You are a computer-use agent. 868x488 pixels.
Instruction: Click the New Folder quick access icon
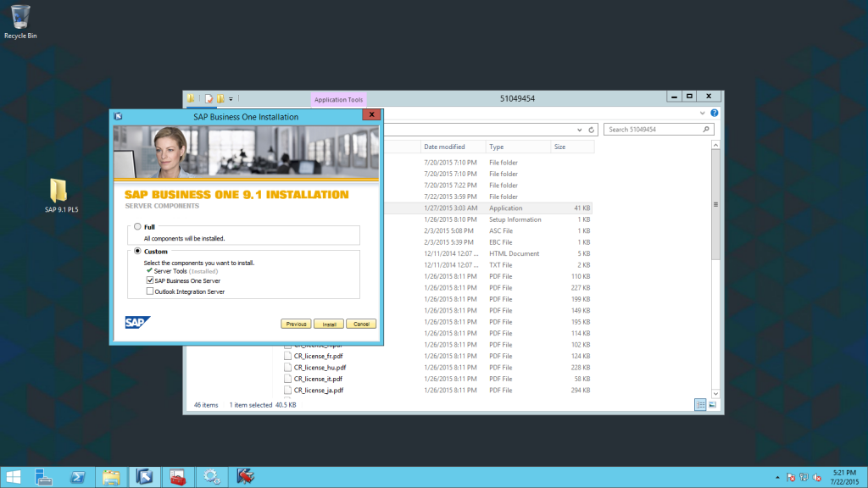221,98
